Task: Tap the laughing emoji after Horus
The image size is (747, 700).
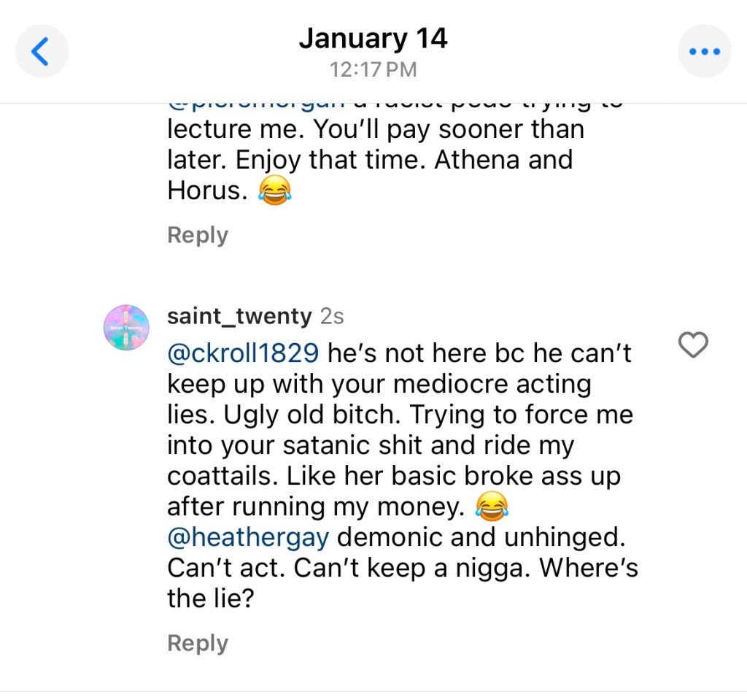Action: tap(275, 191)
